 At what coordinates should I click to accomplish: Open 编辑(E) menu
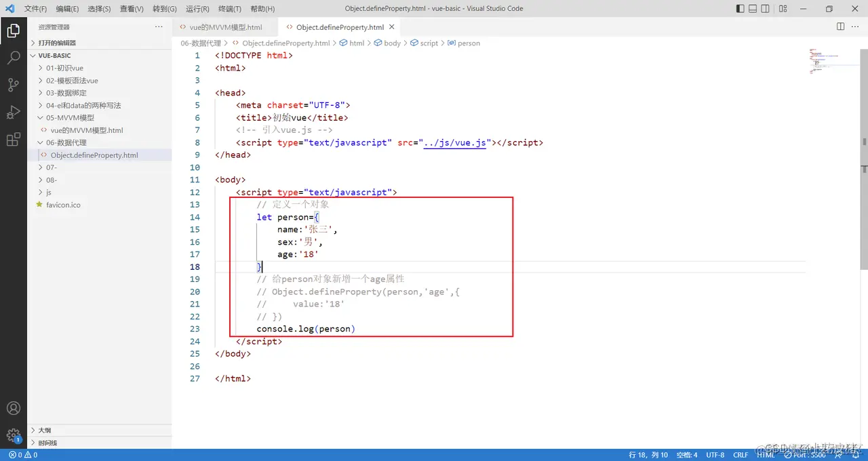(x=67, y=9)
